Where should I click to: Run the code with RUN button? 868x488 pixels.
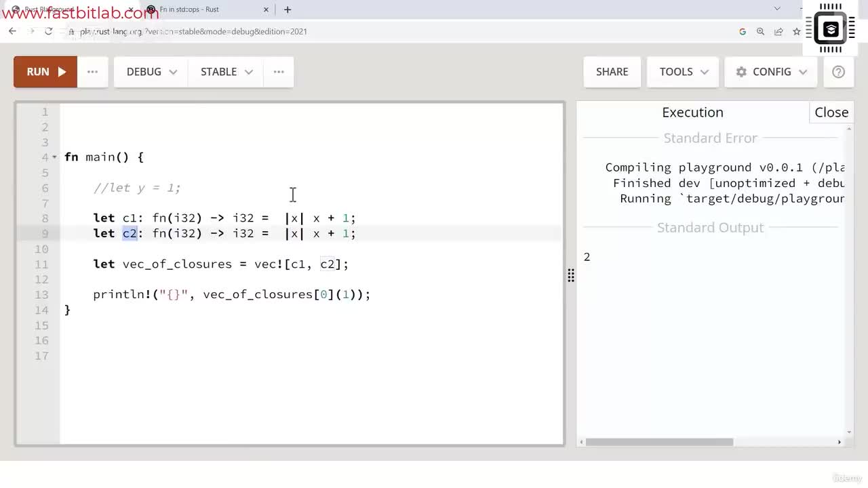coord(45,72)
